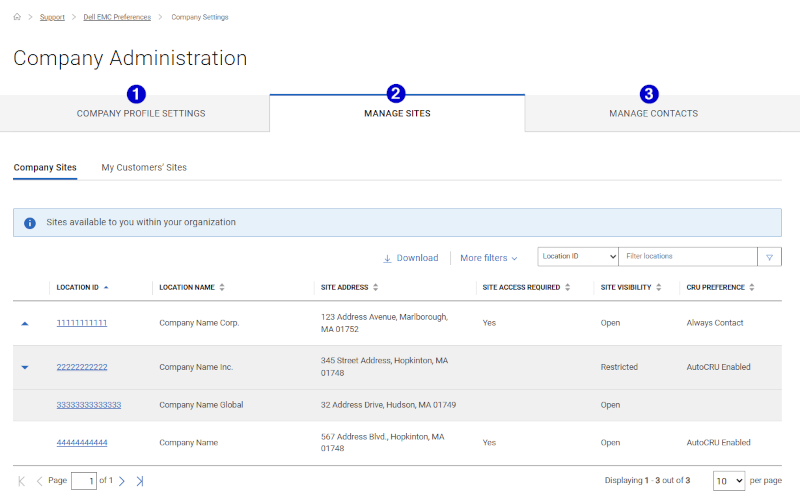Switch to Manage Contacts tab
This screenshot has height=504, width=800.
pyautogui.click(x=653, y=113)
